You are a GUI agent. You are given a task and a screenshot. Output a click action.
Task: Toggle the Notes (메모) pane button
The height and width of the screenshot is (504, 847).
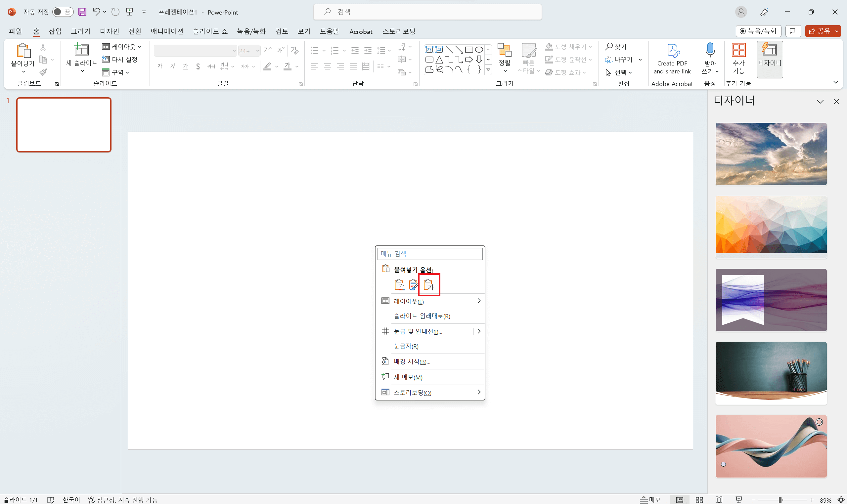[650, 500]
